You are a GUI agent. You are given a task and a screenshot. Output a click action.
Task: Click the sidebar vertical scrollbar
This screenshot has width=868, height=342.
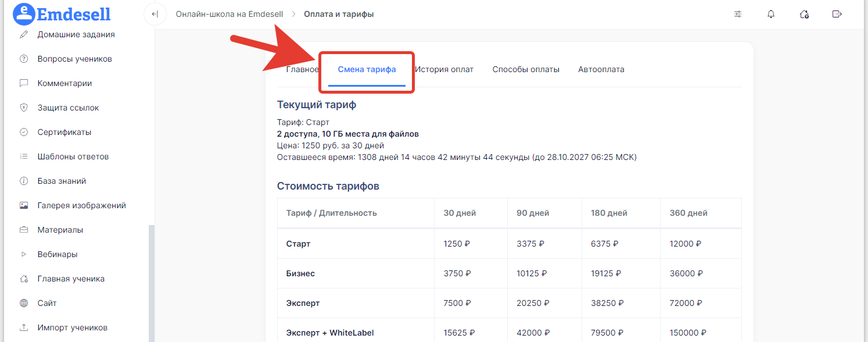click(152, 279)
